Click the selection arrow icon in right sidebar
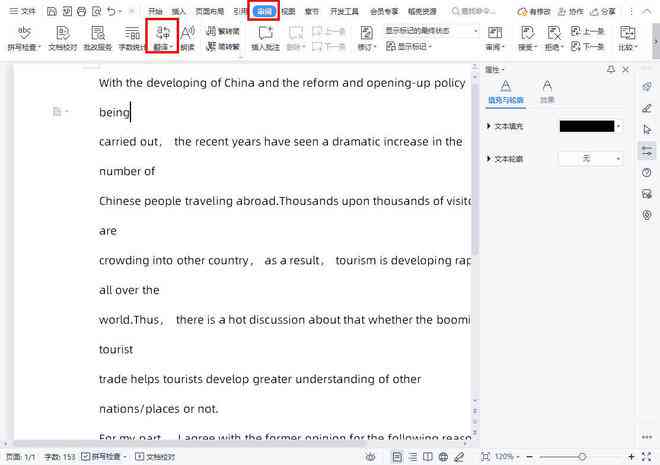660x465 pixels. (647, 129)
